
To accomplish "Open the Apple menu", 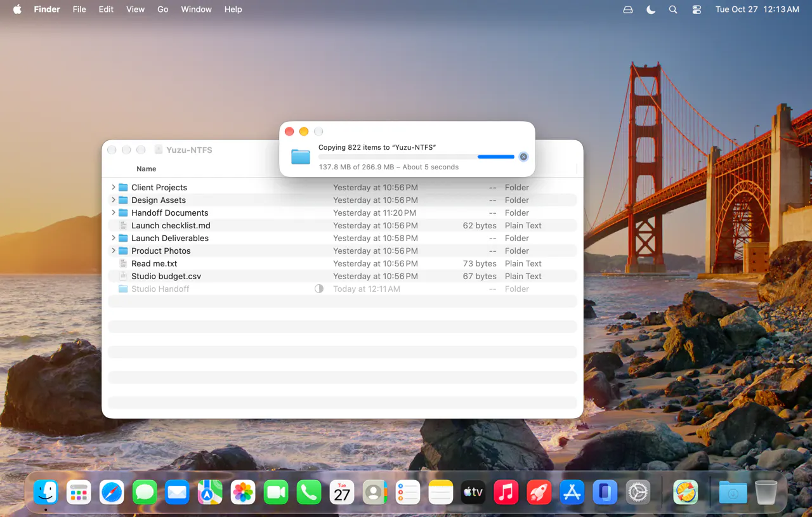I will (17, 10).
